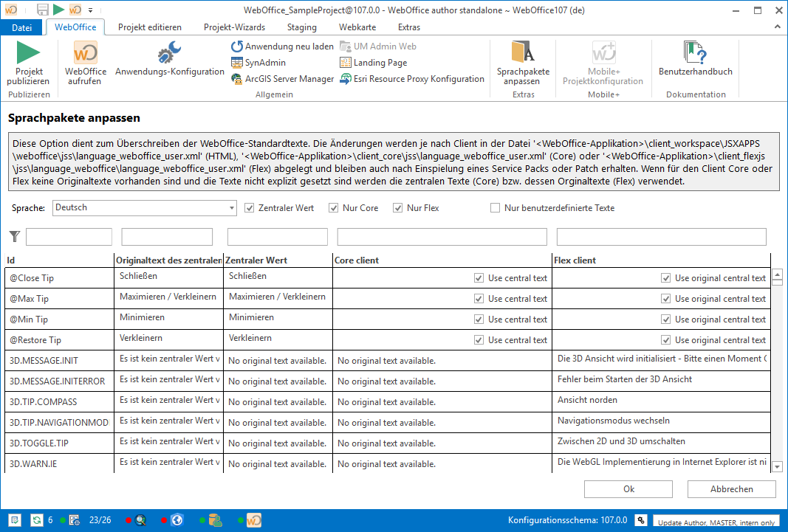Open the Sprache dropdown
Viewport: 788px width, 532px height.
coord(231,208)
